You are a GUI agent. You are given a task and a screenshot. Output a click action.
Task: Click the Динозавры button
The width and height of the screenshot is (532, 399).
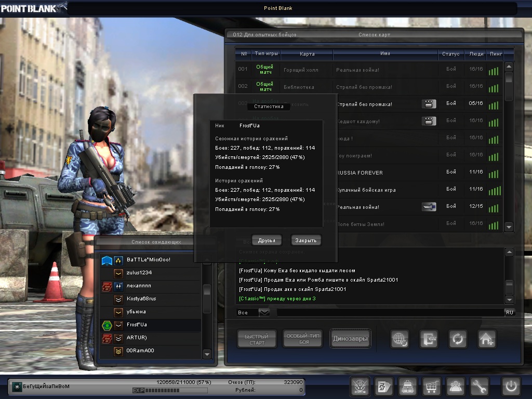pyautogui.click(x=350, y=338)
